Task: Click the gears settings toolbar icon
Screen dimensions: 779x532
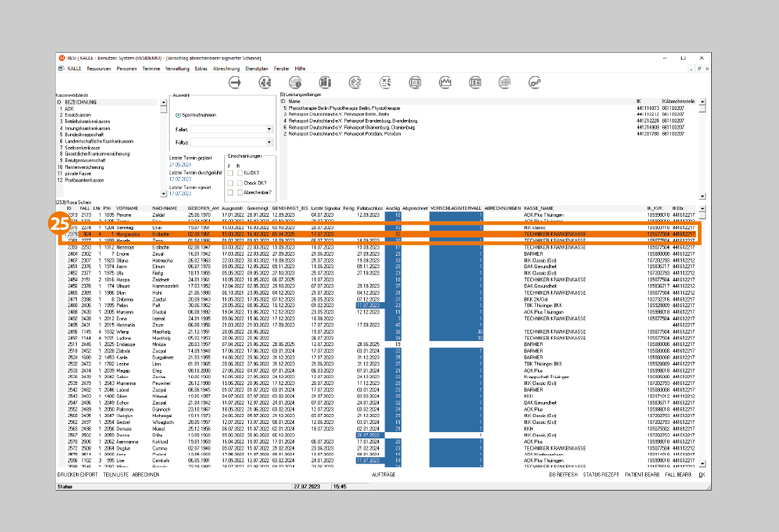Action: (535, 82)
